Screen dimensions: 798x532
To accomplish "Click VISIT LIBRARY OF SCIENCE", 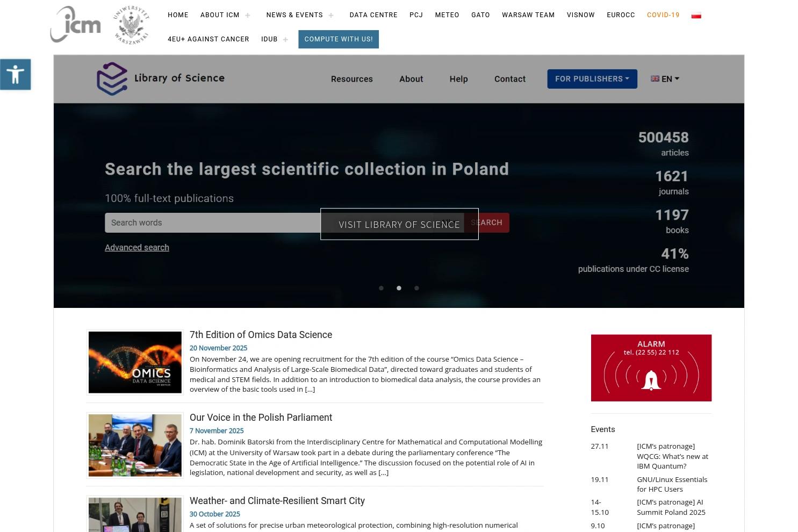I will (399, 224).
